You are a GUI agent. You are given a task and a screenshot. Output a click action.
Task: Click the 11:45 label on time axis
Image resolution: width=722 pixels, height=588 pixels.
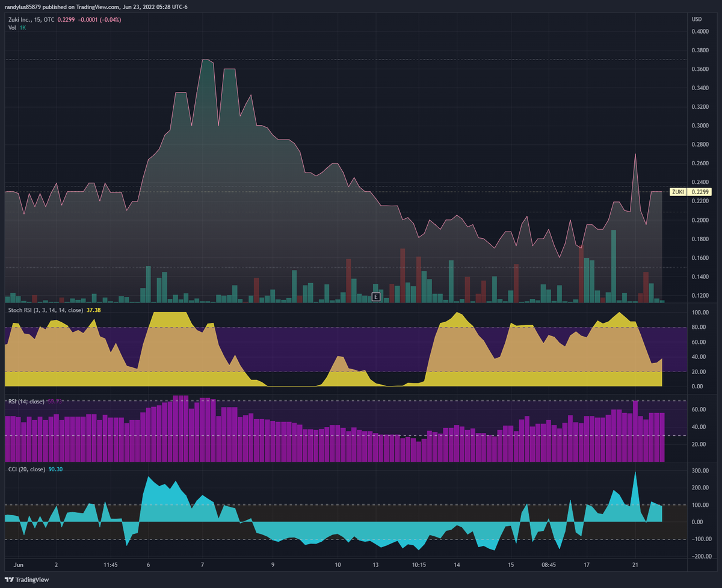110,565
